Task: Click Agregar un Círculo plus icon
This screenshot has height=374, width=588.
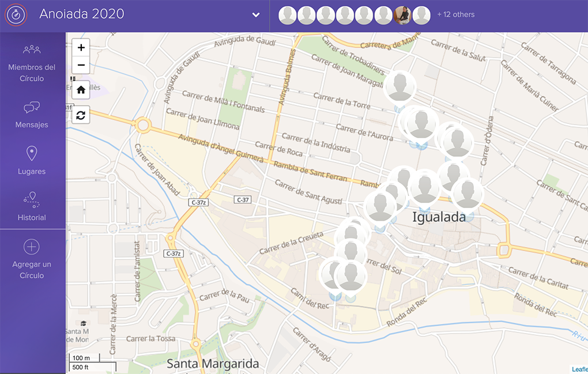Action: (x=32, y=248)
